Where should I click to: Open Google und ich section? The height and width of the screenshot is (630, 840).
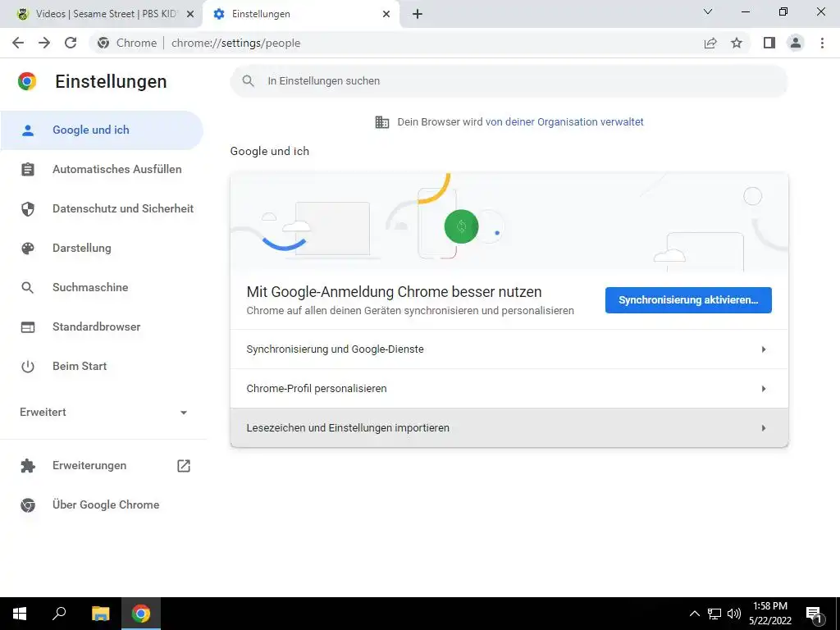[x=102, y=130]
